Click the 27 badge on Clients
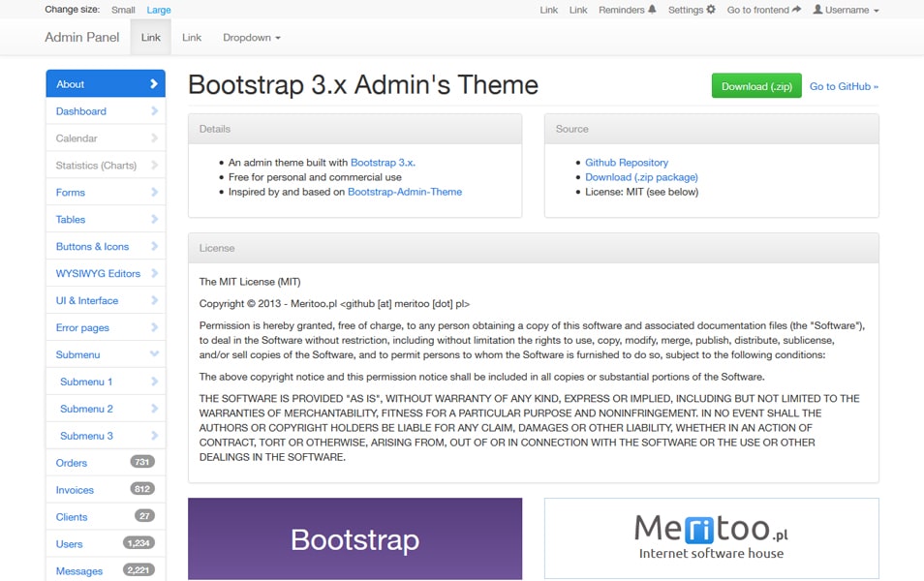Screen dimensions: 924x581 [x=144, y=516]
